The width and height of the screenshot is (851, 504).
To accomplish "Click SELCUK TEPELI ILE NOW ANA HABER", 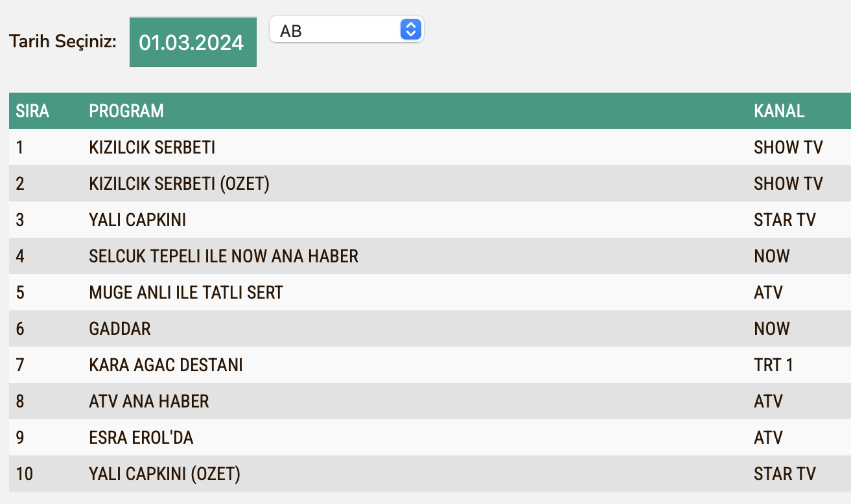I will pos(224,256).
